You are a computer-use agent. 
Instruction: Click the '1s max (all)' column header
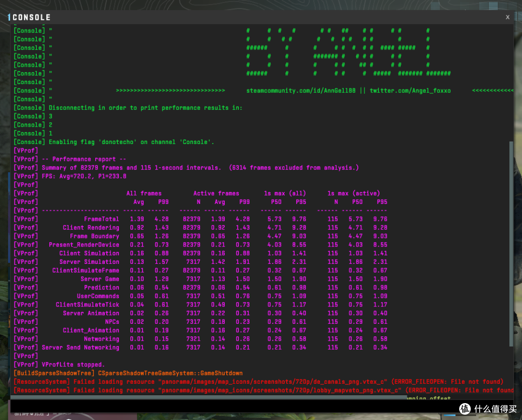pyautogui.click(x=285, y=193)
